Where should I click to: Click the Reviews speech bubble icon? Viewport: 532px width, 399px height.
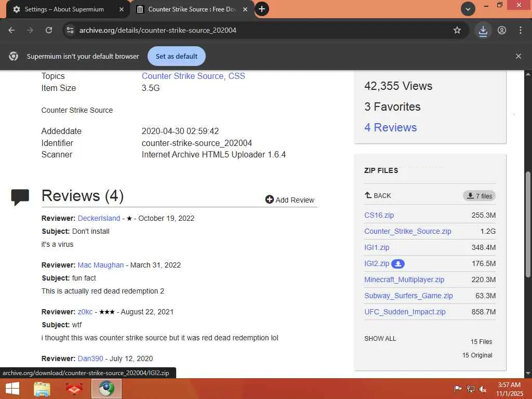tap(20, 197)
